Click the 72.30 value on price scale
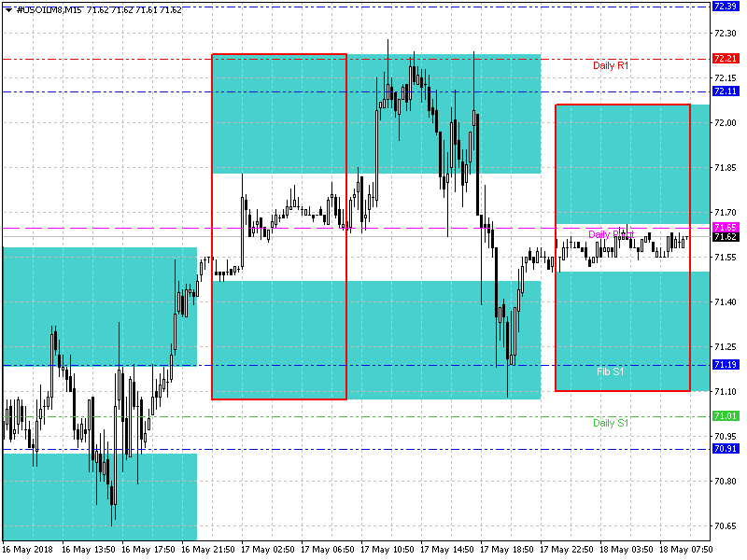 (726, 34)
